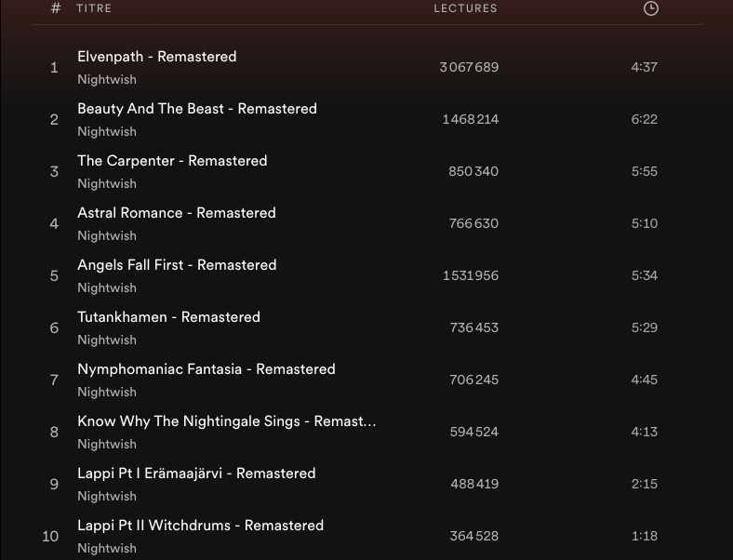Select Tutankhamen - Remastered track
Image resolution: width=733 pixels, height=560 pixels.
[168, 317]
